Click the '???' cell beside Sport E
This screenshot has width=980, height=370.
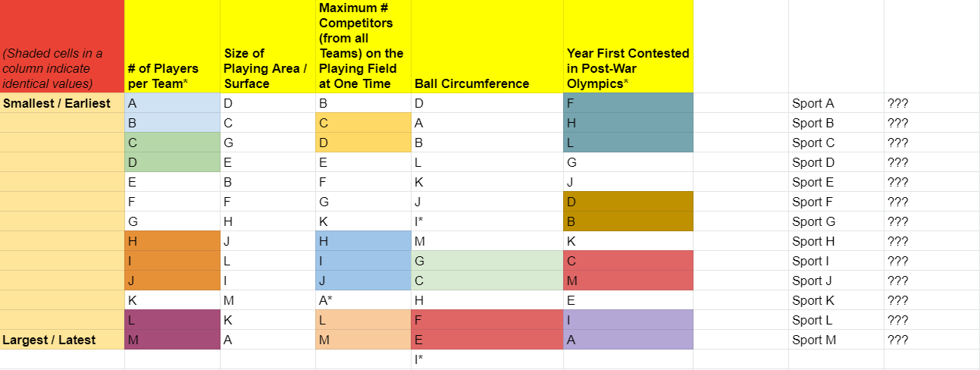click(x=931, y=182)
